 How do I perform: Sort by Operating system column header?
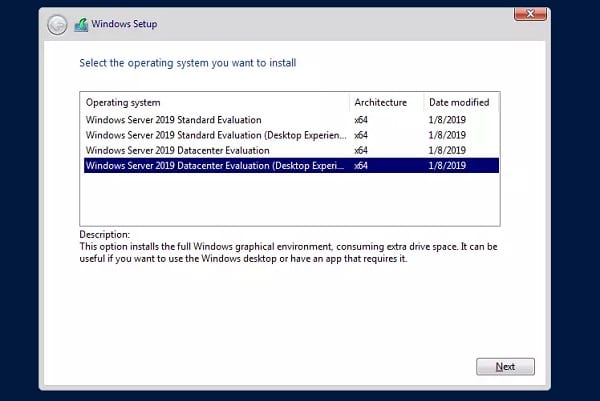coord(123,102)
